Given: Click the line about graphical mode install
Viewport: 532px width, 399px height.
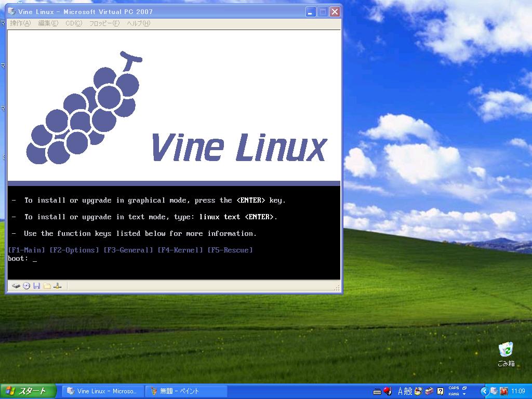Looking at the screenshot, I should pyautogui.click(x=149, y=201).
